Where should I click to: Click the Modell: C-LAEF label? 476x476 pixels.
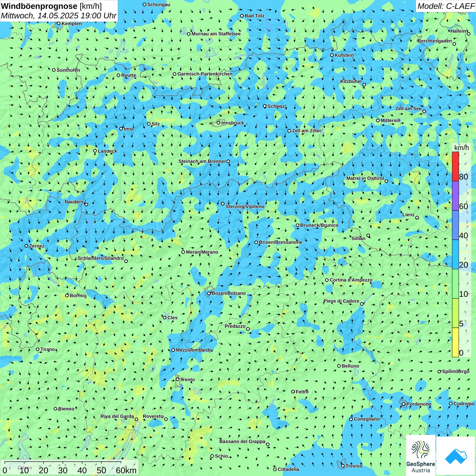446,6
